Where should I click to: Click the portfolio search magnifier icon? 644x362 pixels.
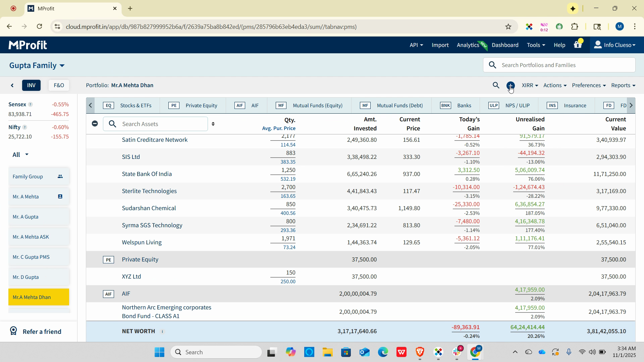click(496, 85)
